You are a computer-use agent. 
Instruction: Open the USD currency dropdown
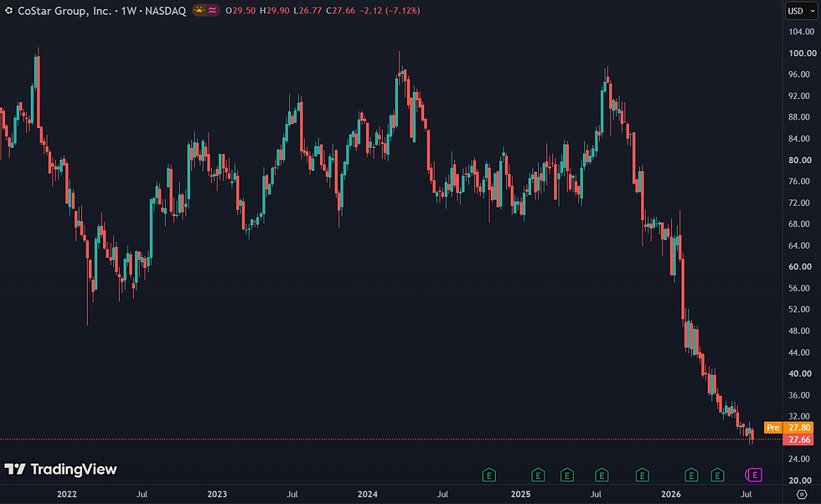tap(801, 11)
